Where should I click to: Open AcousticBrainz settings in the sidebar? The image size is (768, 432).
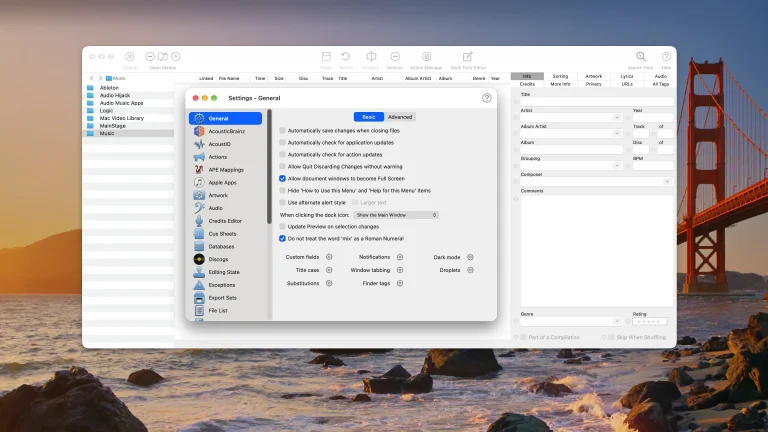[x=225, y=131]
